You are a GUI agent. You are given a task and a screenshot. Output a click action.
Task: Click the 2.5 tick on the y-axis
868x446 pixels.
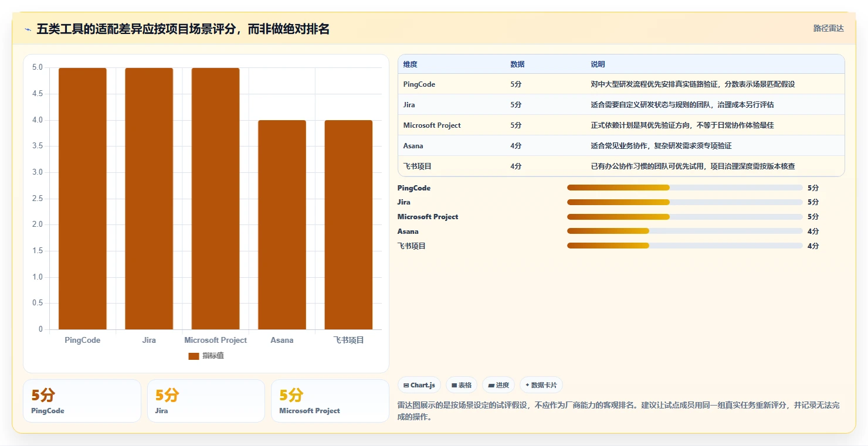38,199
